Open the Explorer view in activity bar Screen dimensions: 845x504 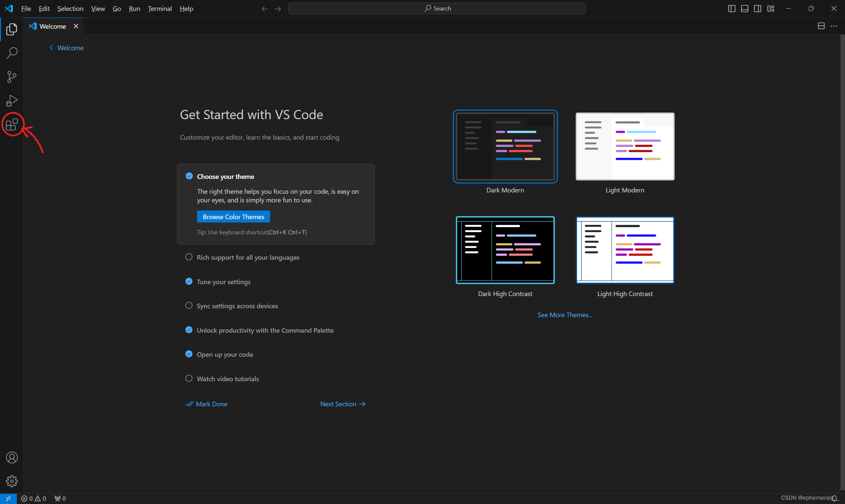(x=12, y=30)
